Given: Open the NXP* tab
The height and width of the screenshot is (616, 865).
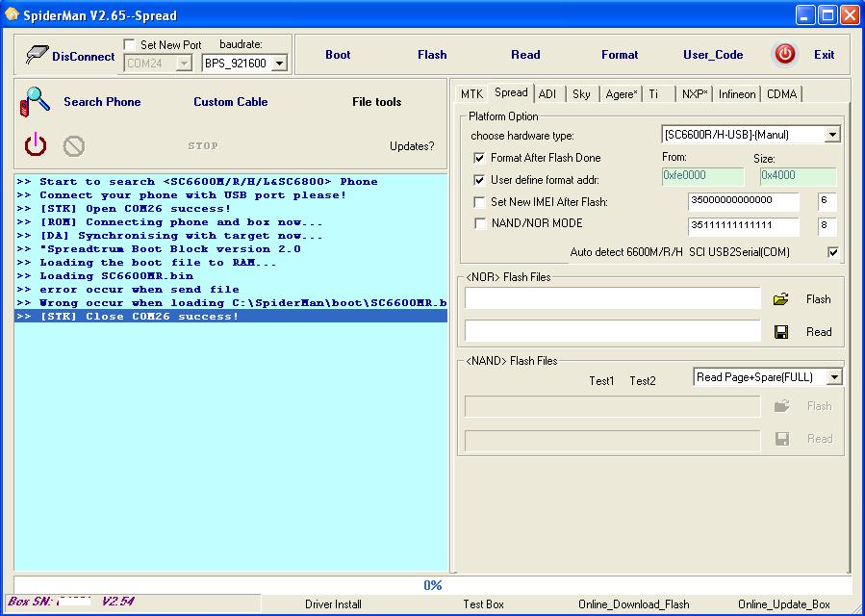Looking at the screenshot, I should [x=695, y=94].
